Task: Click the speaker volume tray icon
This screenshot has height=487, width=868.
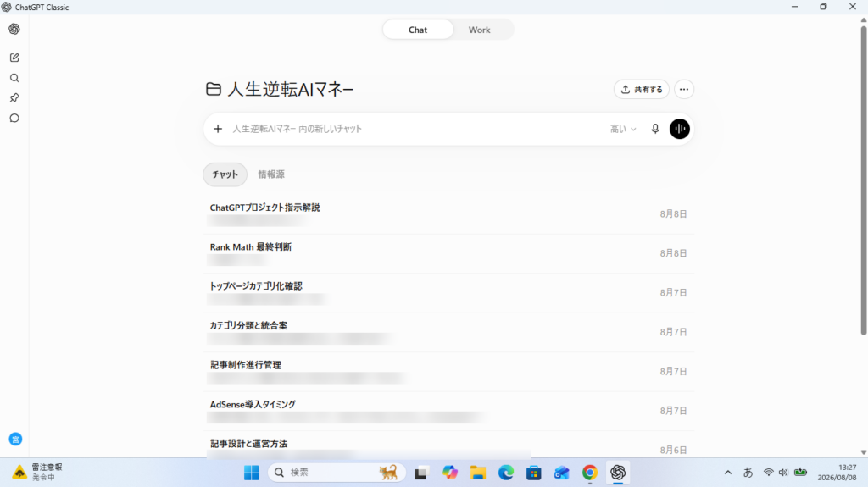Action: coord(783,473)
